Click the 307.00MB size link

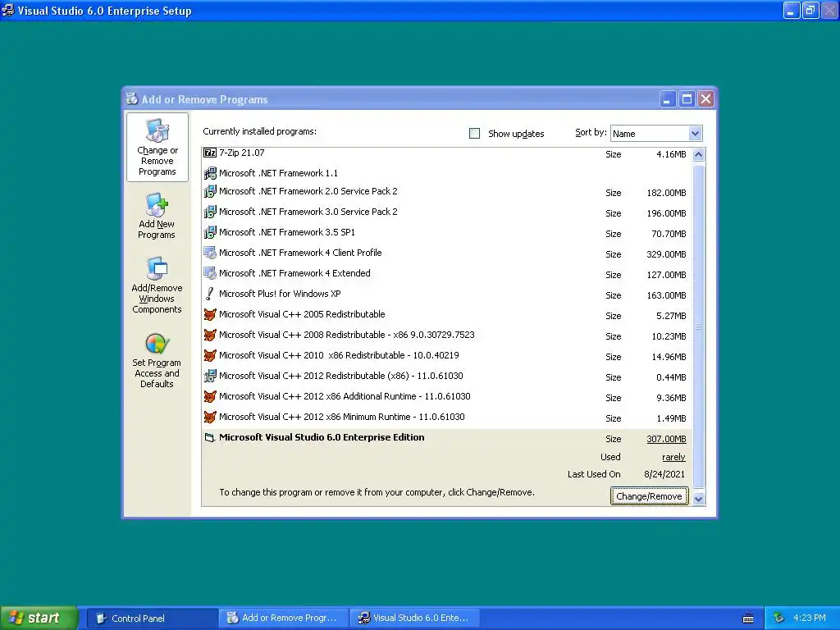coord(666,439)
